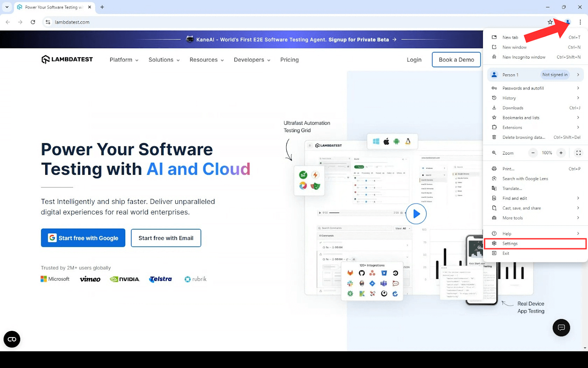588x368 pixels.
Task: Choose Delete browsing data menu item
Action: 535,137
